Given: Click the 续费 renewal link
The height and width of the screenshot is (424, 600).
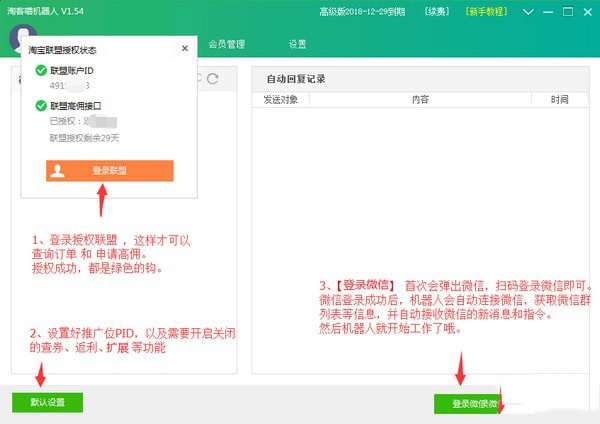Looking at the screenshot, I should (x=437, y=12).
